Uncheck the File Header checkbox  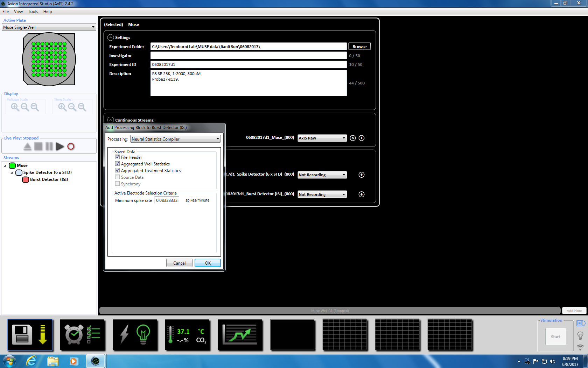coord(118,157)
